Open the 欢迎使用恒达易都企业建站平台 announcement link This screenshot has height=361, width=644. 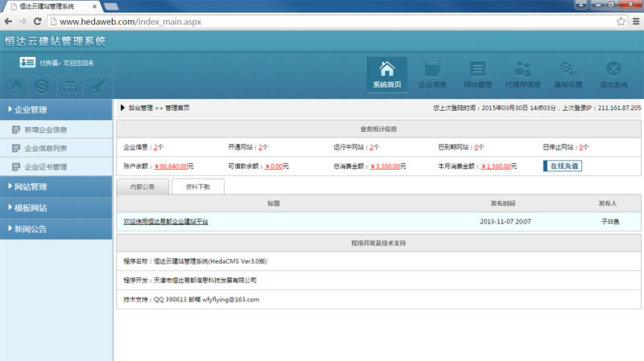coord(166,221)
